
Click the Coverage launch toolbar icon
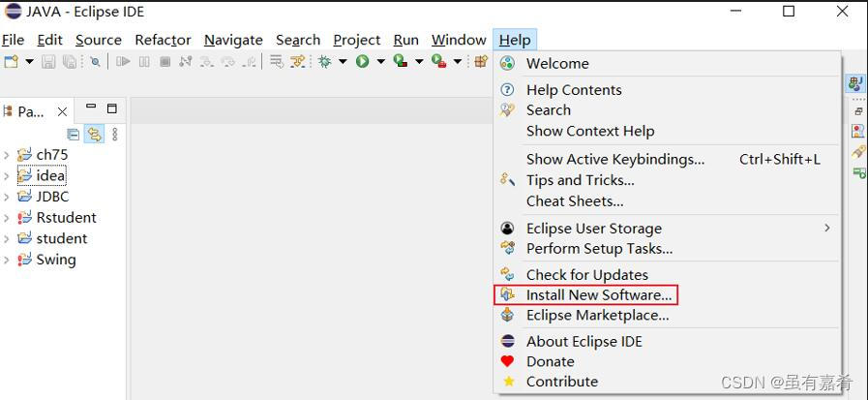click(401, 61)
